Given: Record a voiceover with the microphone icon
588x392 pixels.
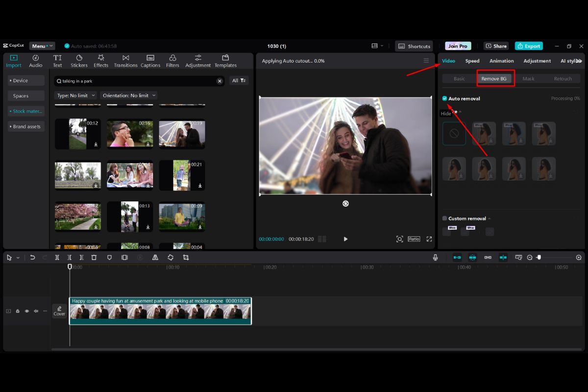Looking at the screenshot, I should tap(435, 257).
